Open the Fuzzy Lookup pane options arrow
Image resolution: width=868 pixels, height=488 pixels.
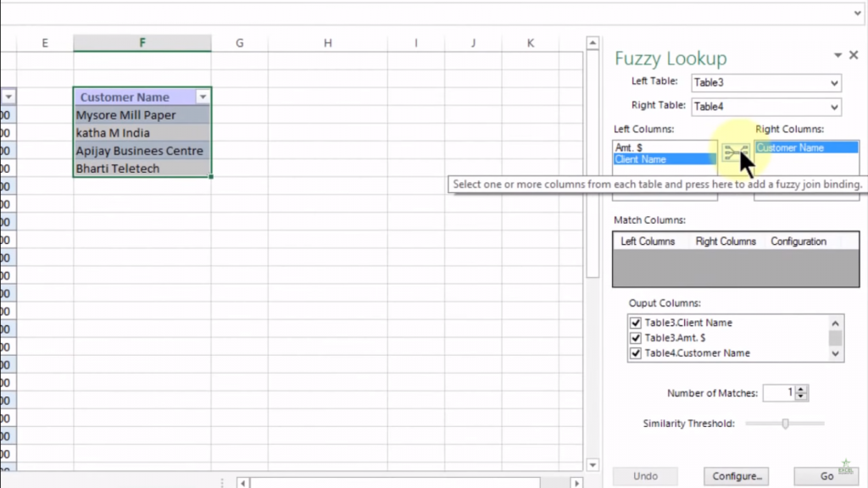point(837,54)
